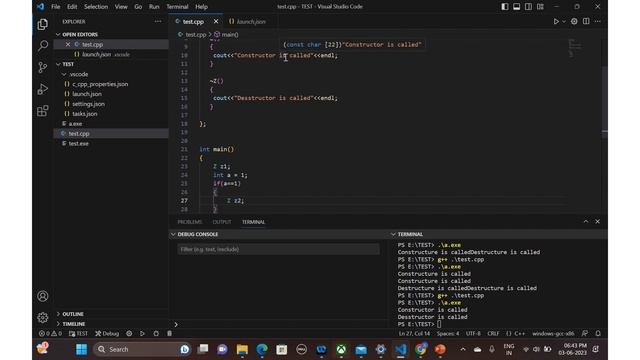Open the Selection menu
640x360 pixels.
pos(96,7)
